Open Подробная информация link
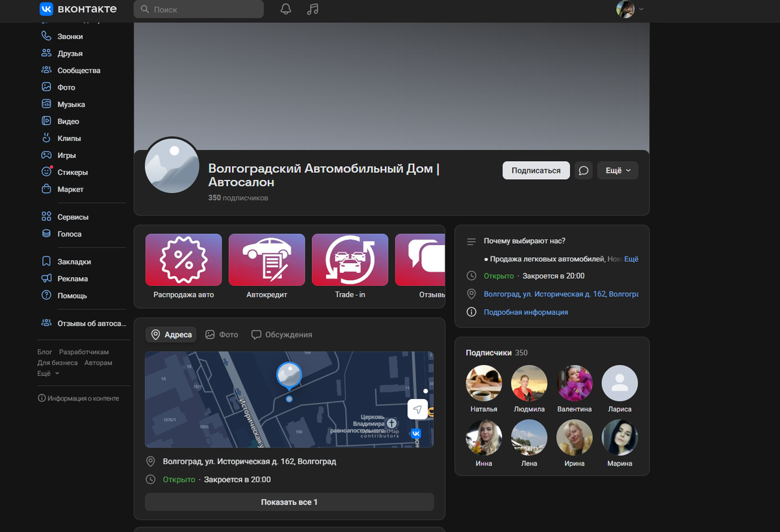 pyautogui.click(x=526, y=312)
